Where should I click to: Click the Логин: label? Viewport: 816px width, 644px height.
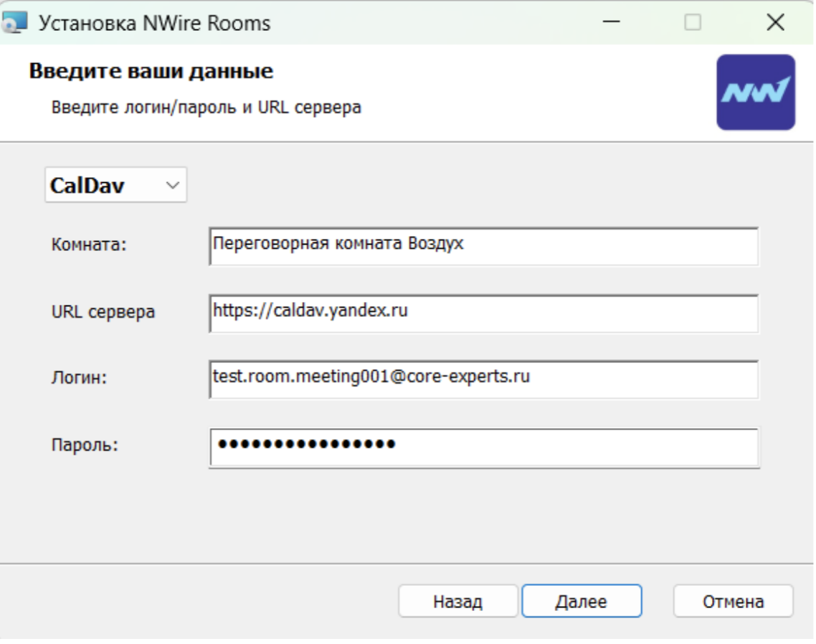pos(79,378)
